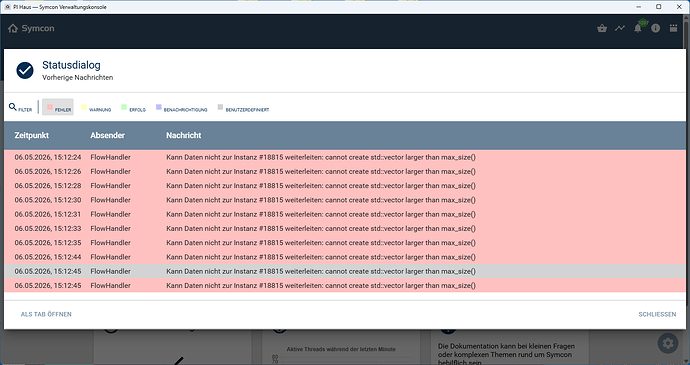Select the grey highlighted 15:12:45 row
The height and width of the screenshot is (365, 690).
click(x=345, y=271)
